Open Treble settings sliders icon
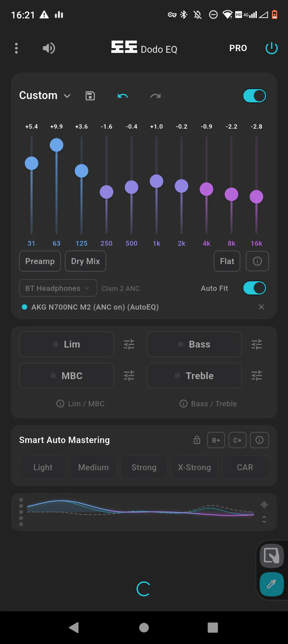This screenshot has height=644, width=288. click(256, 376)
